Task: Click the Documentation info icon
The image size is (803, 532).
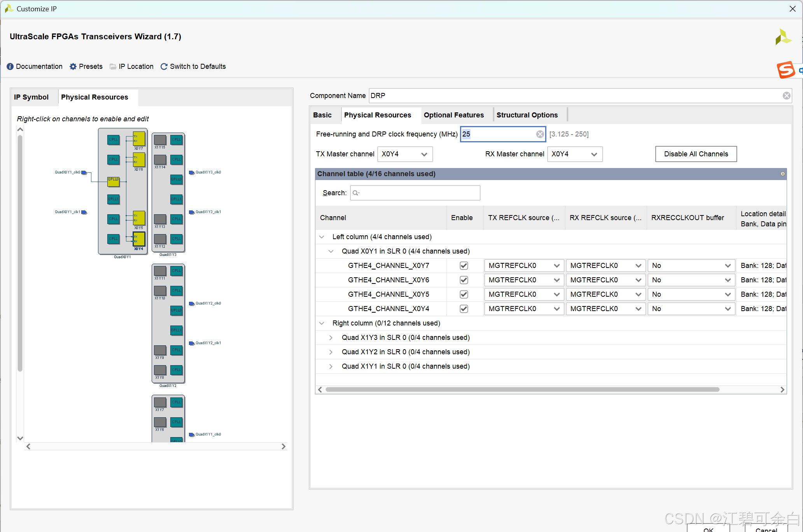Action: (10, 66)
